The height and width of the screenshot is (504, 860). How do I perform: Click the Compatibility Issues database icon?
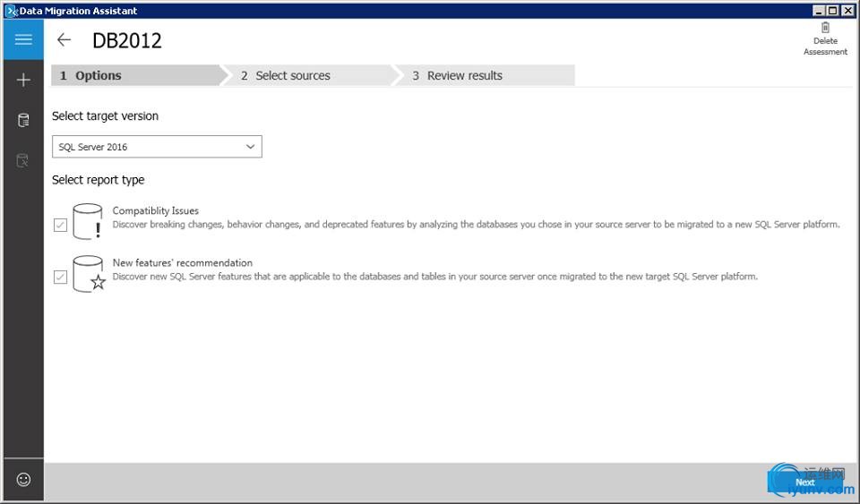(x=88, y=221)
